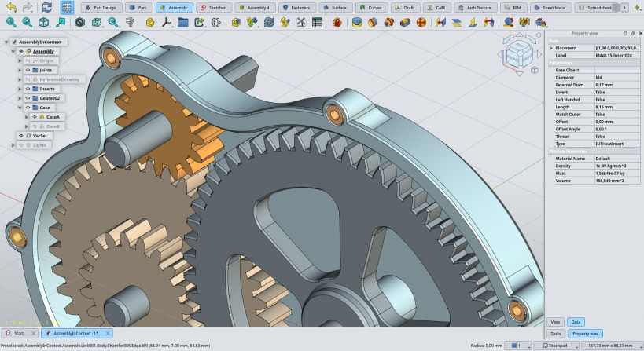Viewport: 644px width, 351px height.
Task: Open the Start document tab
Action: 20,334
